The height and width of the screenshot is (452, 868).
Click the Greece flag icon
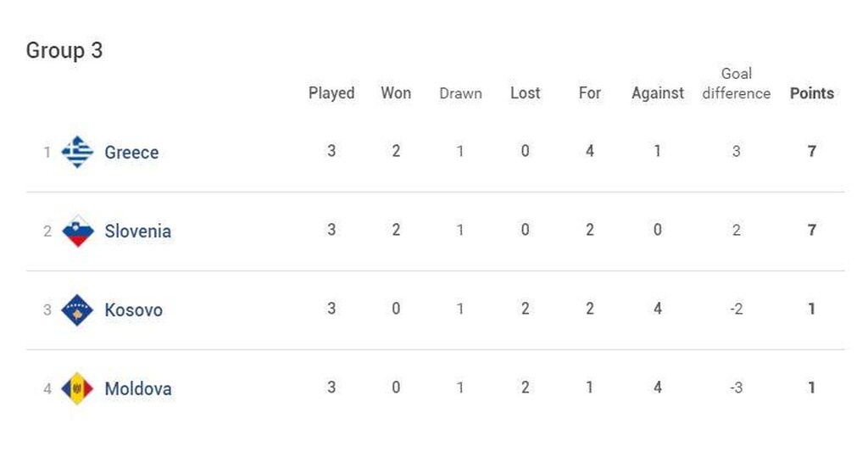click(77, 153)
